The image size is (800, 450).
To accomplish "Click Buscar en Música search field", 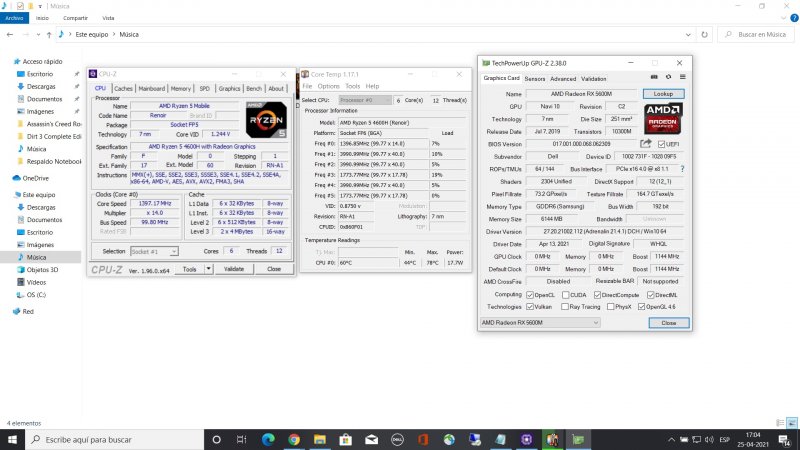I will coord(756,35).
